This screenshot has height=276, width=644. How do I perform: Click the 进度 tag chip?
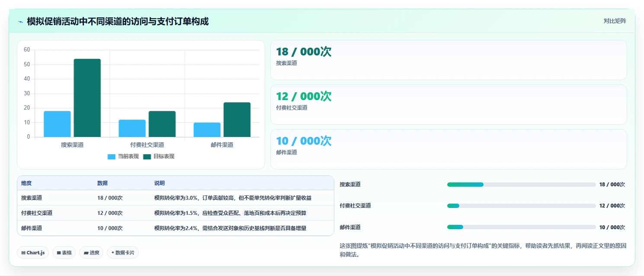tap(91, 253)
